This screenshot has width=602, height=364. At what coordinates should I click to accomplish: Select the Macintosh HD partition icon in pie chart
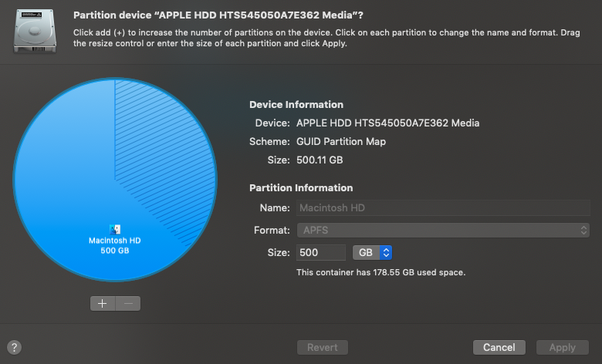pyautogui.click(x=115, y=229)
